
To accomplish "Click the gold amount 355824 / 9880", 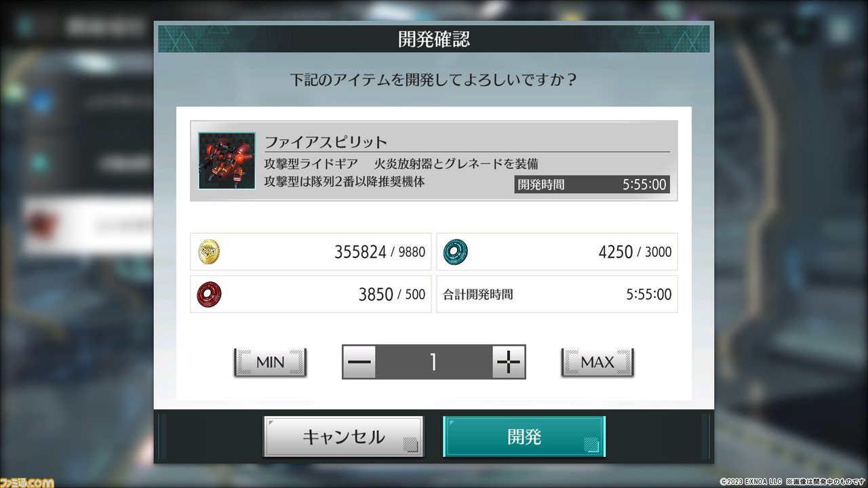I will coord(380,252).
